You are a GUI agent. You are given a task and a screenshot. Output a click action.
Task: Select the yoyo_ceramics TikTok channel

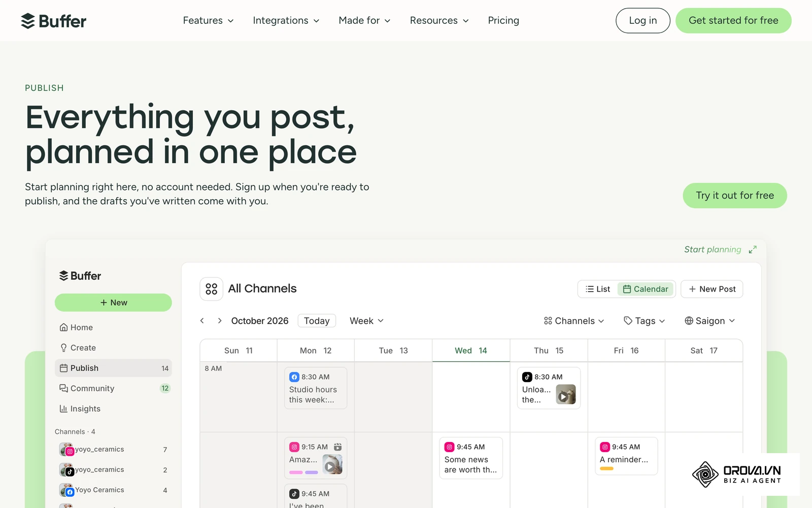[x=113, y=470]
